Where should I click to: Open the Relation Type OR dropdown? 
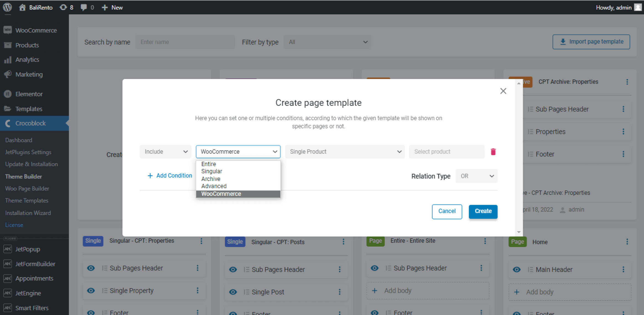tap(476, 176)
